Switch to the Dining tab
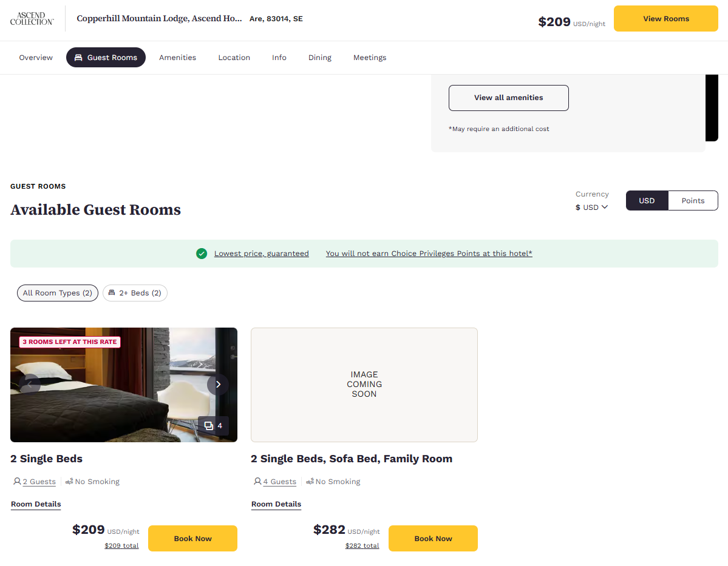 pyautogui.click(x=320, y=58)
